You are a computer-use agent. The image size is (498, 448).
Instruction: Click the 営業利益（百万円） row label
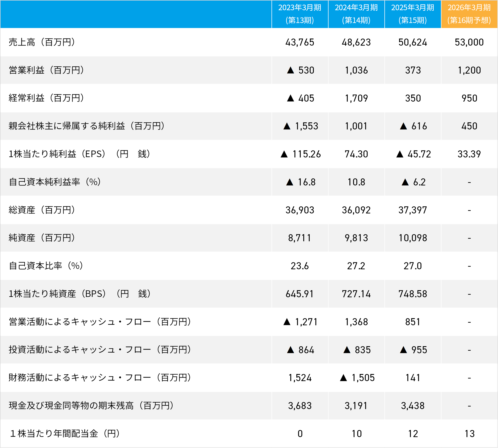tap(46, 70)
